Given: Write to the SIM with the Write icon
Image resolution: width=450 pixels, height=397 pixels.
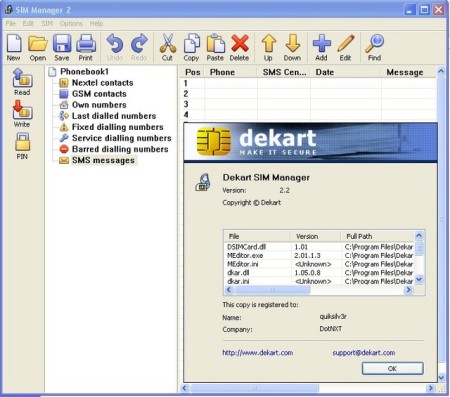Looking at the screenshot, I should [22, 114].
